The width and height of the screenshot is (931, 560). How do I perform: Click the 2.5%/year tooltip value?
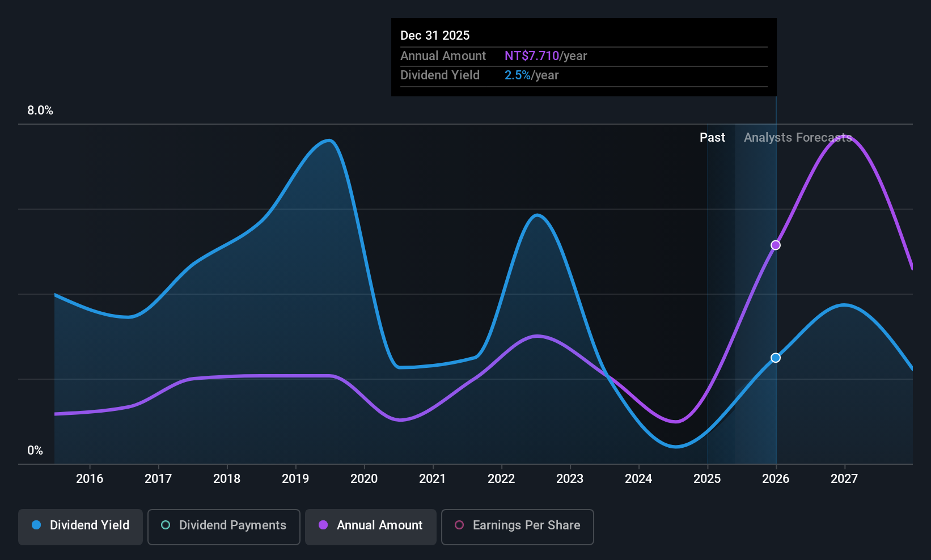point(532,75)
